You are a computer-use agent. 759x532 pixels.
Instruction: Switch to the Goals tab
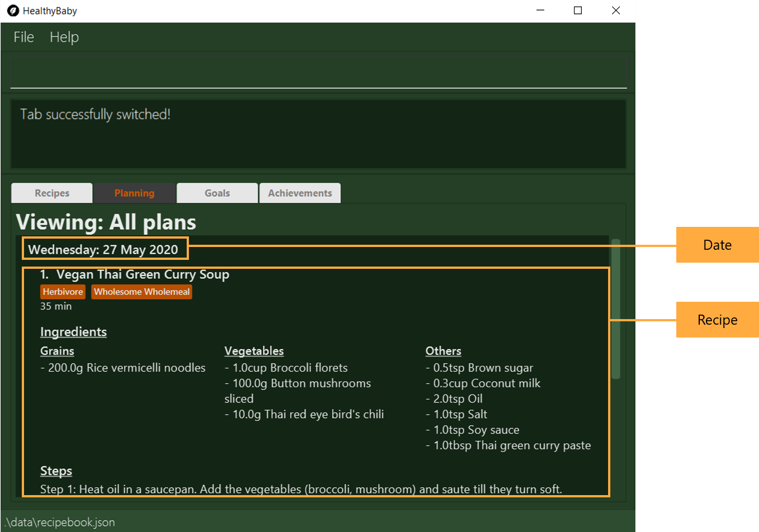click(x=217, y=193)
